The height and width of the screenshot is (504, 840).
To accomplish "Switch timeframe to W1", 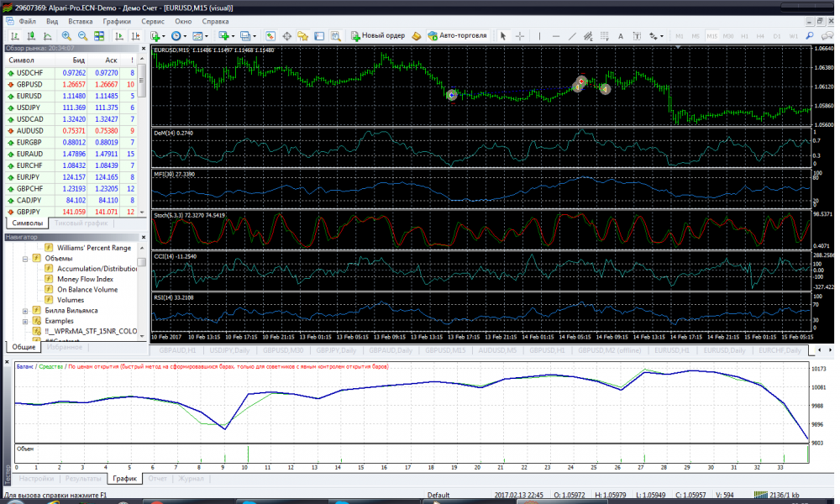I will point(794,36).
